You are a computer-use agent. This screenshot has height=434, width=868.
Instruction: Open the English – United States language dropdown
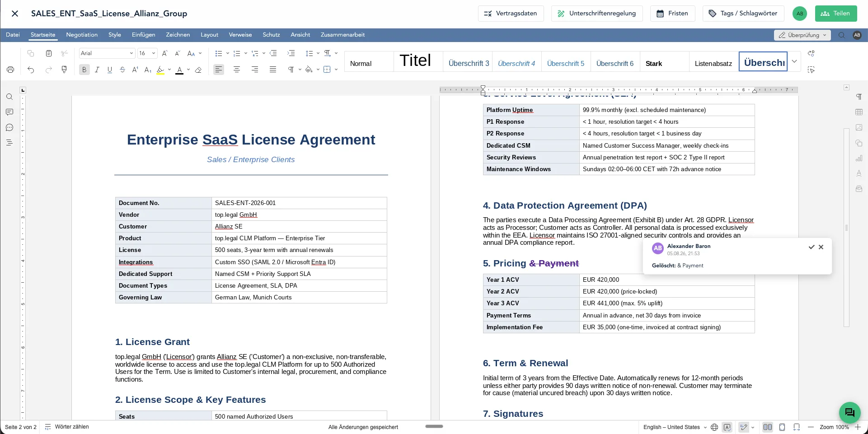(675, 427)
